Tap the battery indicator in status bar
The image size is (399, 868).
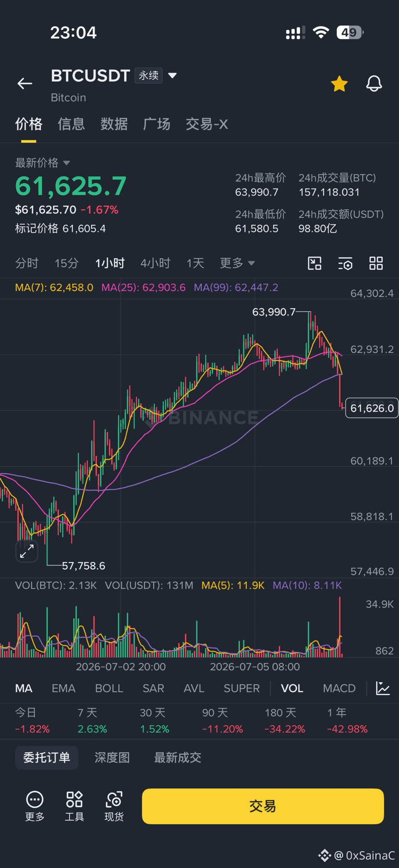(x=350, y=32)
